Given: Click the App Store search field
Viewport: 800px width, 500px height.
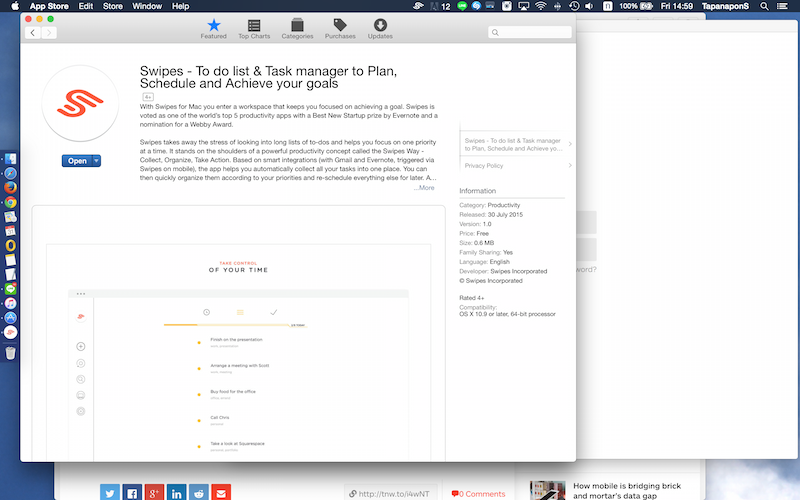Looking at the screenshot, I should (530, 32).
